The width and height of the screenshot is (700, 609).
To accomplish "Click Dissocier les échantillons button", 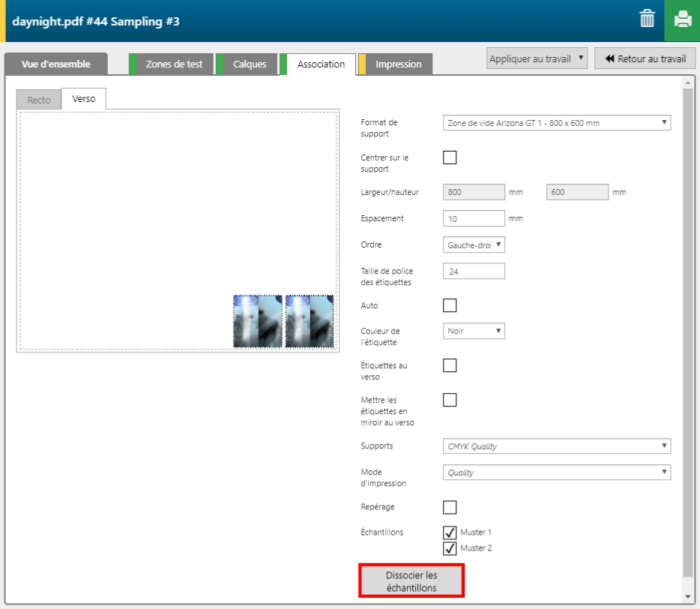I will (x=411, y=582).
